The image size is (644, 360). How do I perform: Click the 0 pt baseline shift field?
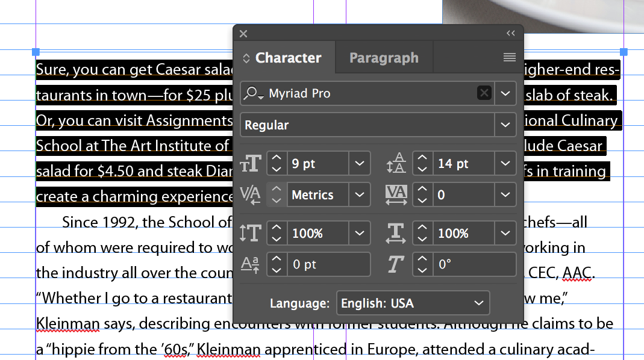328,264
